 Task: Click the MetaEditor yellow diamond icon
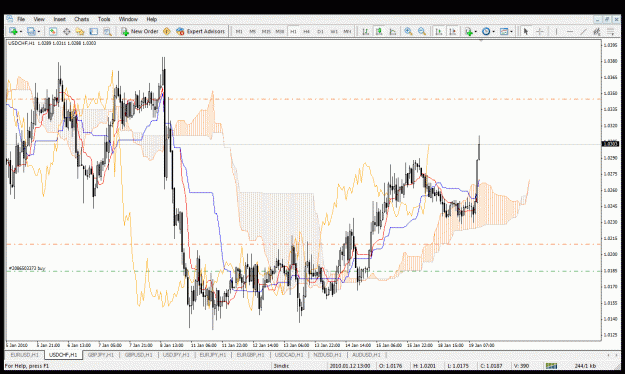point(167,31)
